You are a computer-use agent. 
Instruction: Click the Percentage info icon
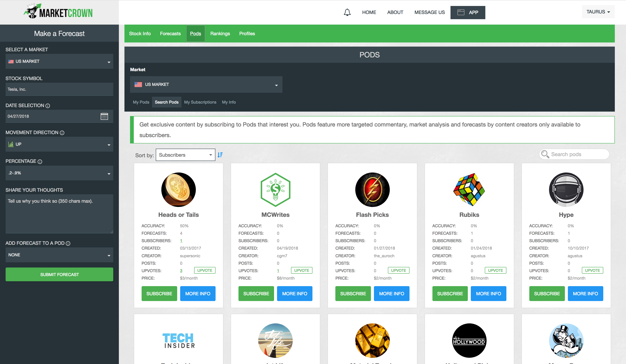[40, 162]
